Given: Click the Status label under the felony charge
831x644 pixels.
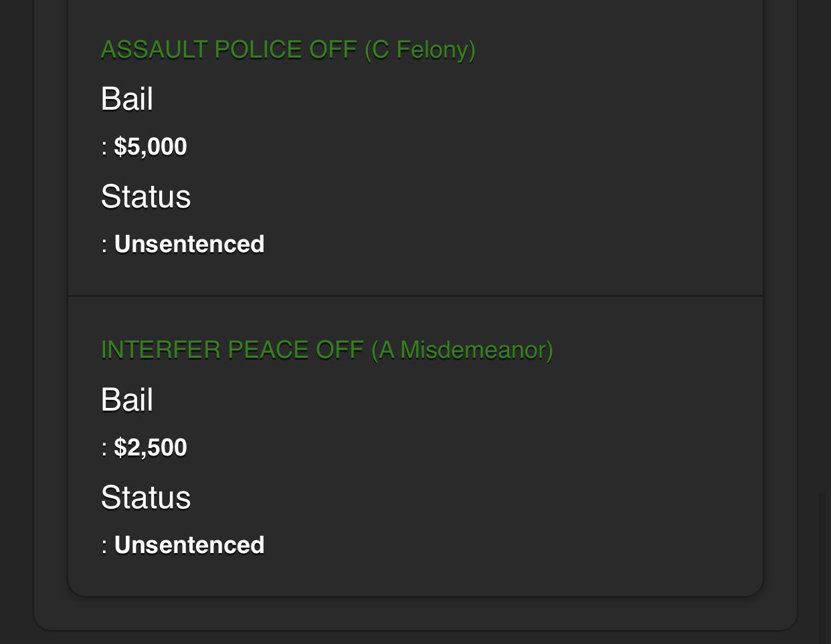Looking at the screenshot, I should (146, 197).
